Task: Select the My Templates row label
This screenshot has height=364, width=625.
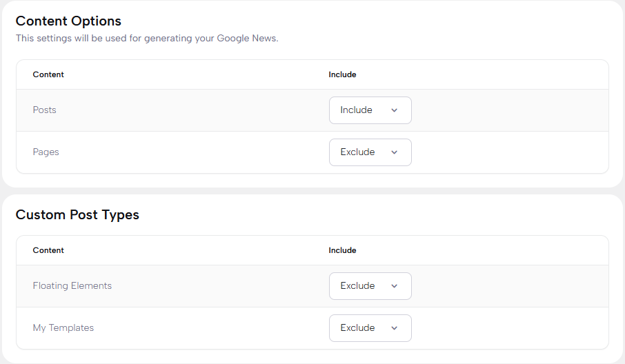Action: pos(63,328)
